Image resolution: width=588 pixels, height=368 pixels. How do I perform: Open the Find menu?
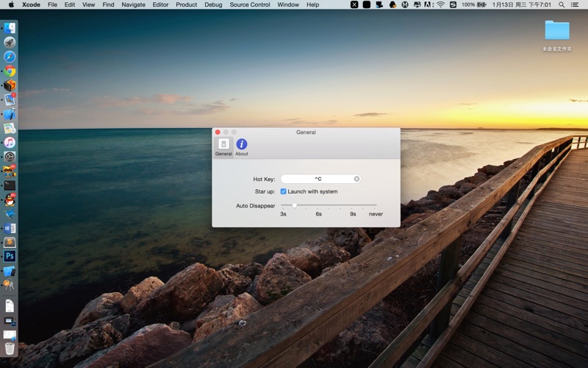[108, 4]
